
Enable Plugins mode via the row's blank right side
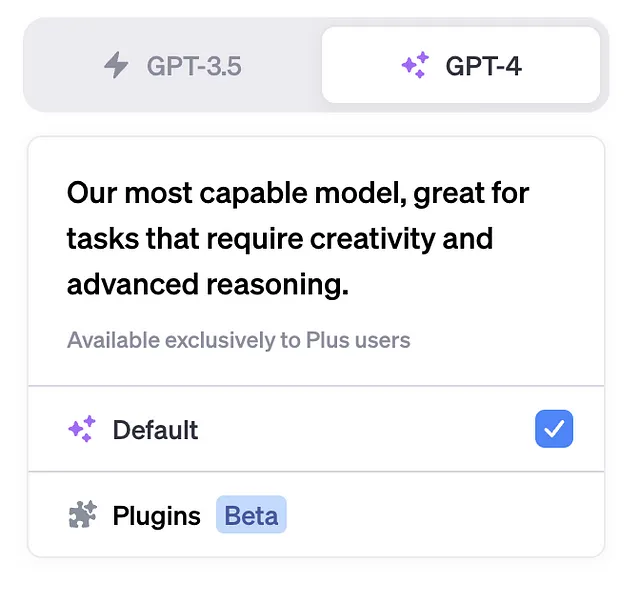pyautogui.click(x=445, y=515)
